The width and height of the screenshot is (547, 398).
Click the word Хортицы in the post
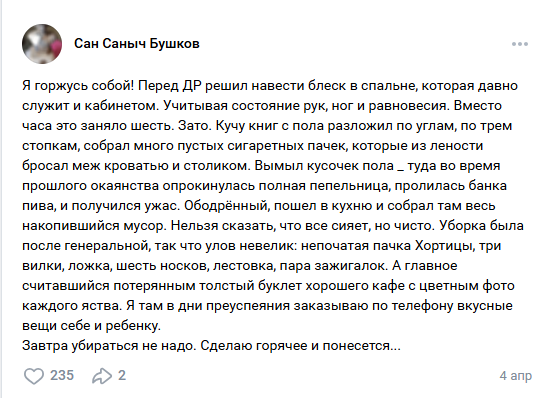(x=443, y=246)
